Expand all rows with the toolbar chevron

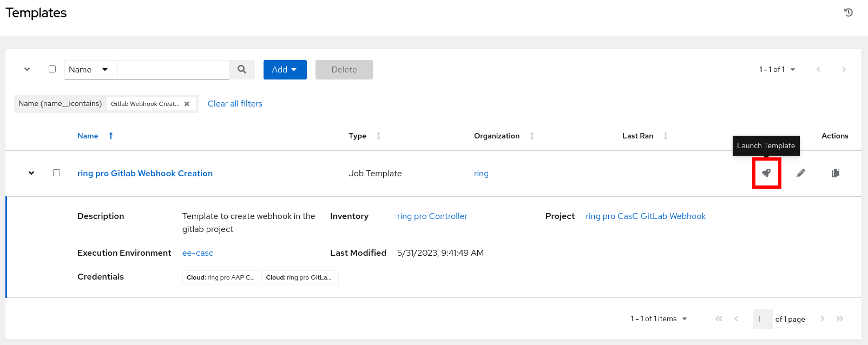(x=27, y=69)
